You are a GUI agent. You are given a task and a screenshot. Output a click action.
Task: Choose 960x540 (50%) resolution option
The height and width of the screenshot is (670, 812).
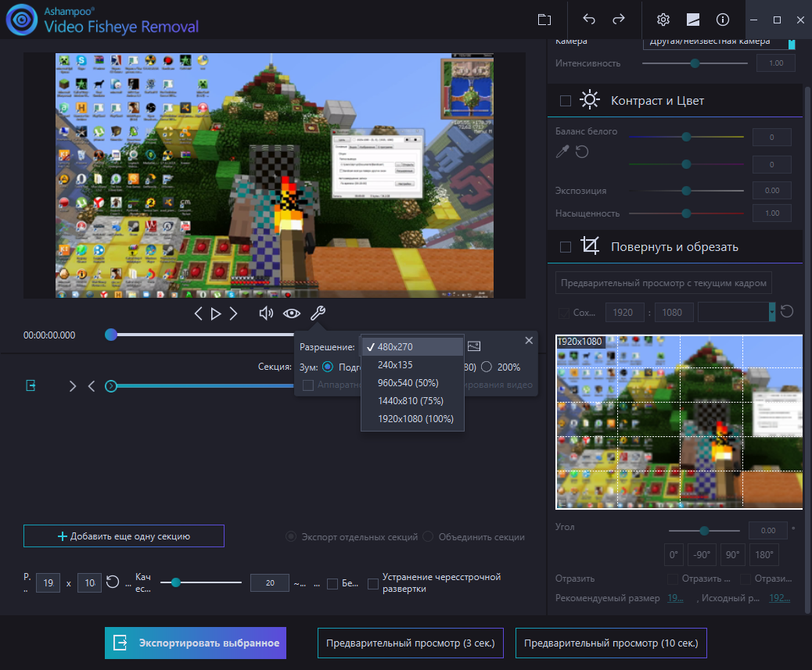point(412,383)
